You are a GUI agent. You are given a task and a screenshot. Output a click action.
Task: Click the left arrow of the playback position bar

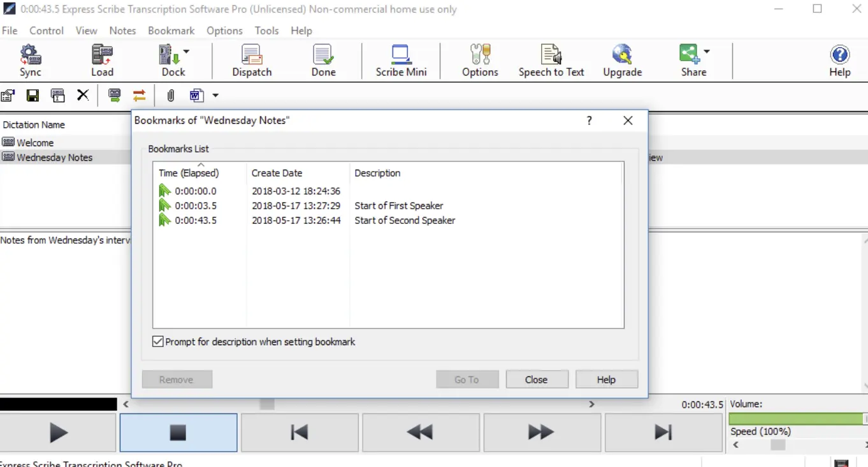(x=126, y=404)
